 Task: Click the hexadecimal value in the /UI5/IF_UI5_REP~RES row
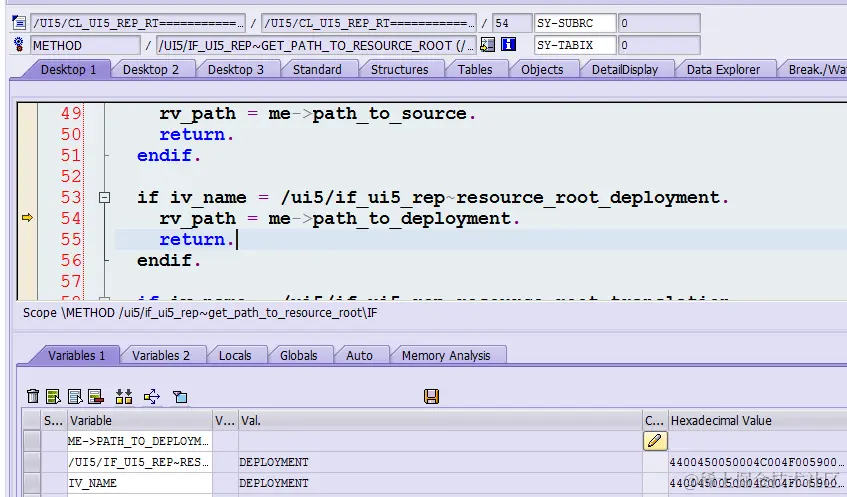pos(756,462)
